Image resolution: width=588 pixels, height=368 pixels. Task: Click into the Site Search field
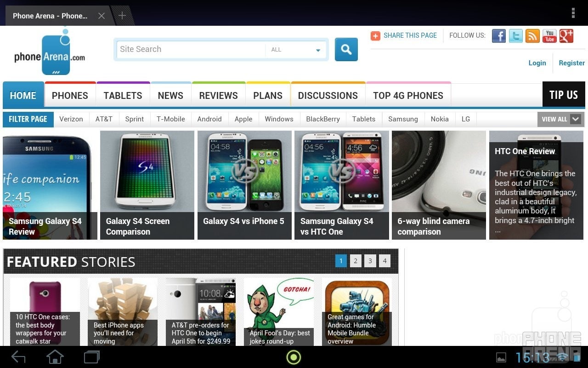[x=191, y=50]
